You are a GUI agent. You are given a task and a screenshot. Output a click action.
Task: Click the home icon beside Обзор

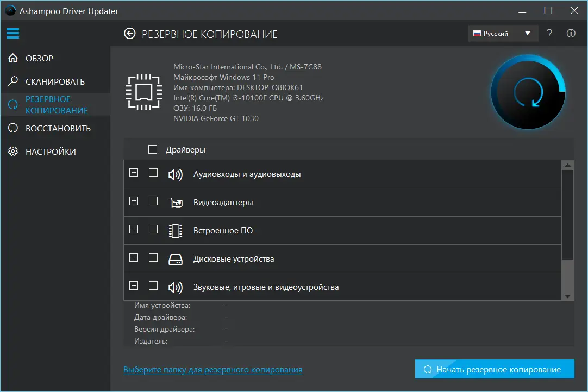[13, 58]
